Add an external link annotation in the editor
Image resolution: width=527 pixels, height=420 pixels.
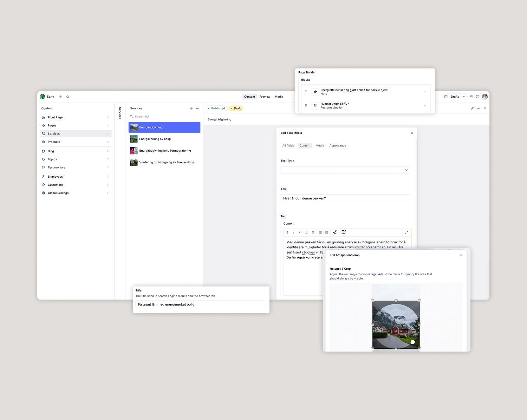coord(344,232)
